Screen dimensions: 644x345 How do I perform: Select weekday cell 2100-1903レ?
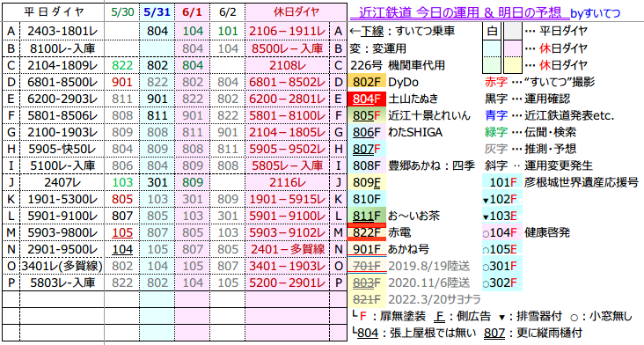(62, 132)
